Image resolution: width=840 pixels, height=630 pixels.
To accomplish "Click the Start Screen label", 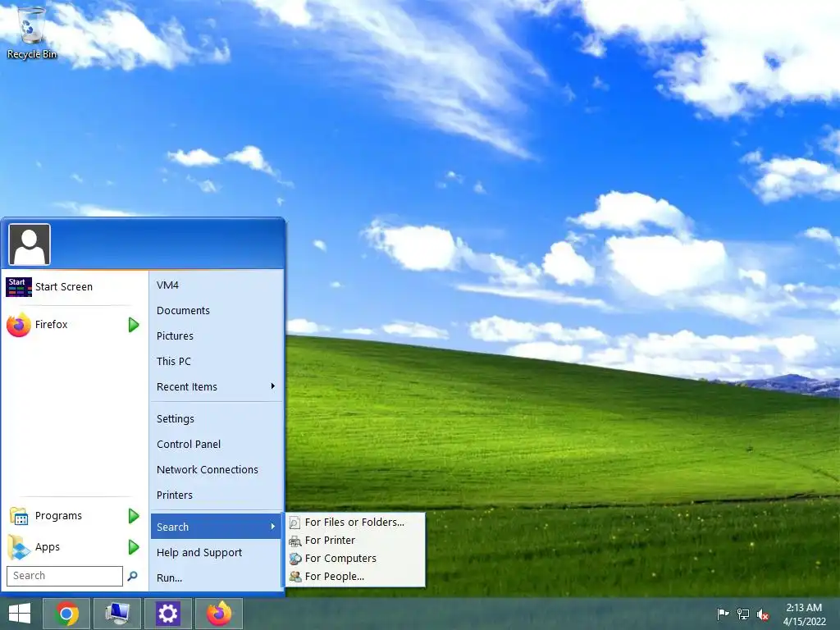I will pos(64,286).
